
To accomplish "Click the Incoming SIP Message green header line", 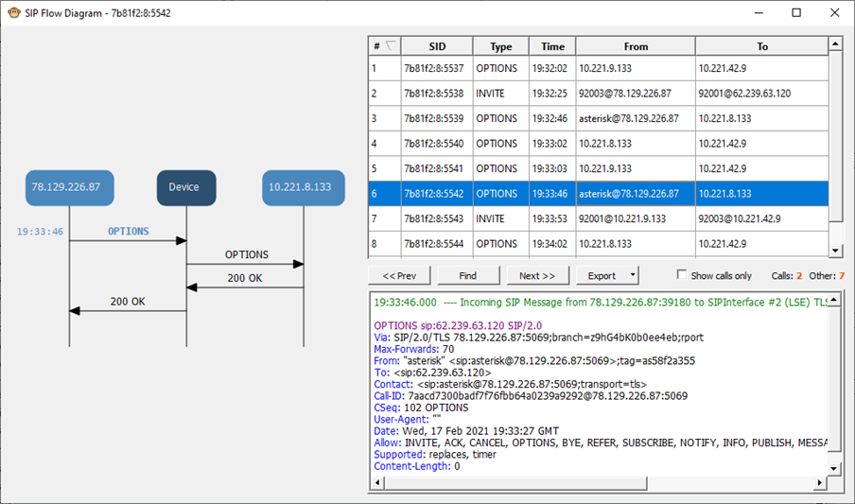I will click(x=601, y=303).
